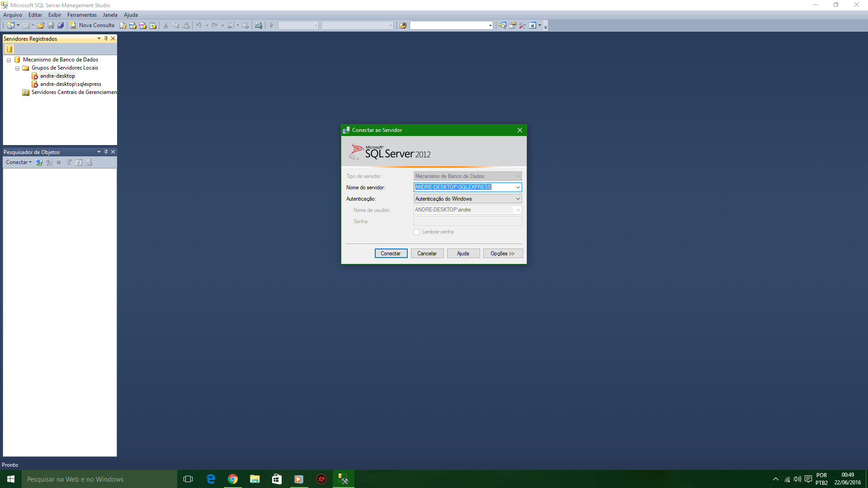Close the Conectar ao Servidor dialog
Screen dimensions: 868x488
click(x=520, y=130)
